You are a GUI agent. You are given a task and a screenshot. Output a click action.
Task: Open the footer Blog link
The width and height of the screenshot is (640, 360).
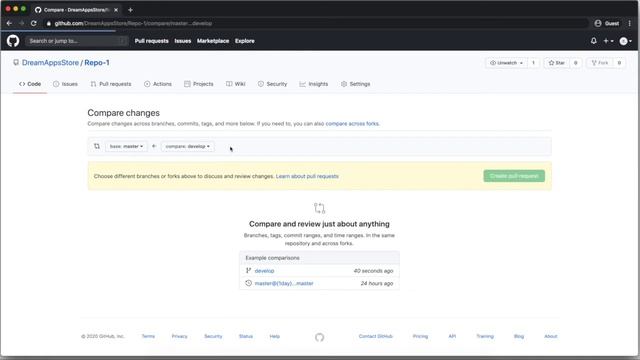pos(519,336)
